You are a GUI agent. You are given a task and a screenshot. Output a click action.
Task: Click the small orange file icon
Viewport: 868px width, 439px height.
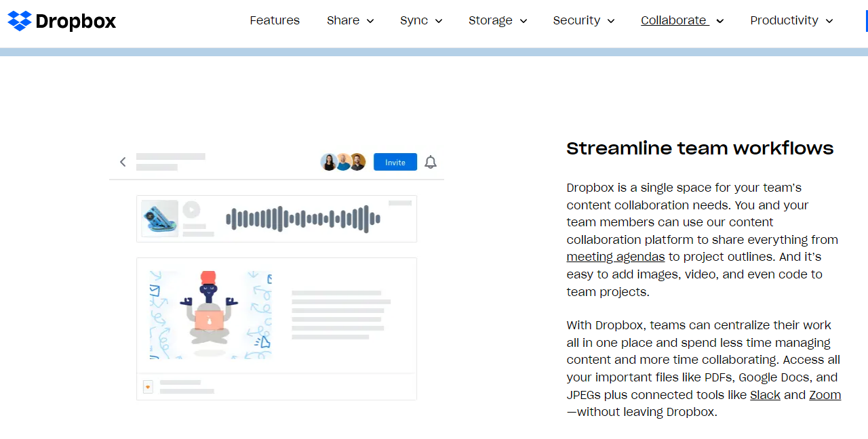point(148,387)
